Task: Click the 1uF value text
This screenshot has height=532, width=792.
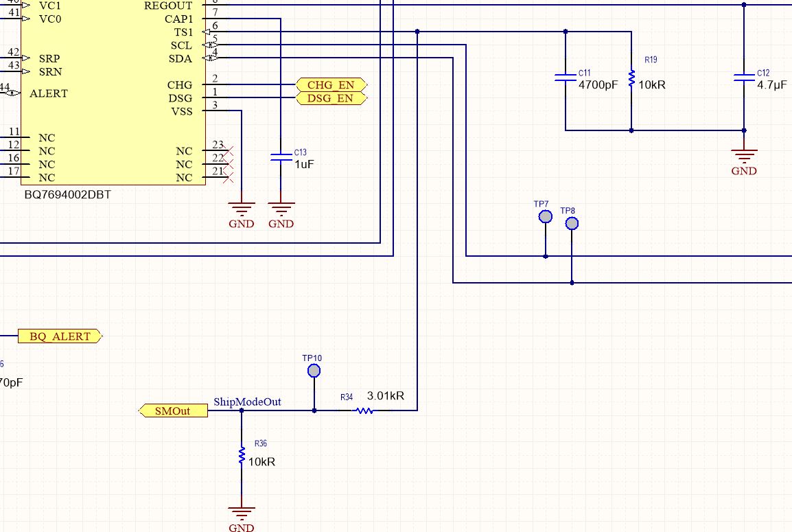Action: (x=304, y=164)
